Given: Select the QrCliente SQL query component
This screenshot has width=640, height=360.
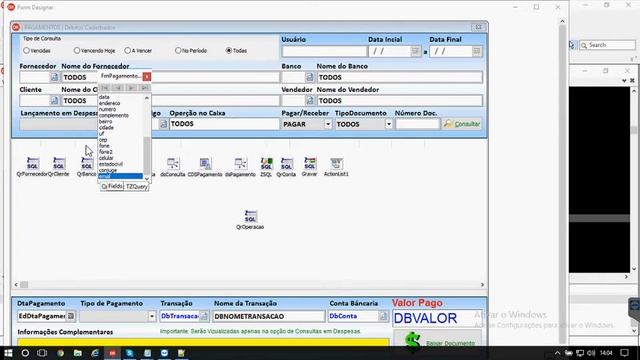Looking at the screenshot, I should (59, 163).
